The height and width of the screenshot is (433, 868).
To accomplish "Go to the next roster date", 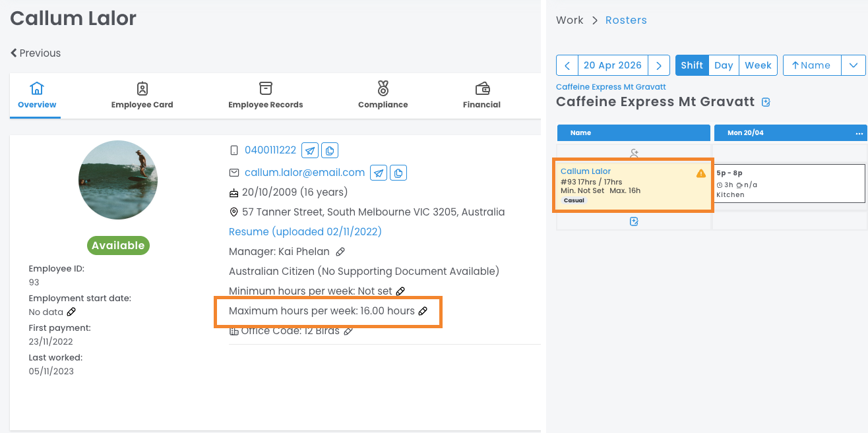I will point(658,65).
